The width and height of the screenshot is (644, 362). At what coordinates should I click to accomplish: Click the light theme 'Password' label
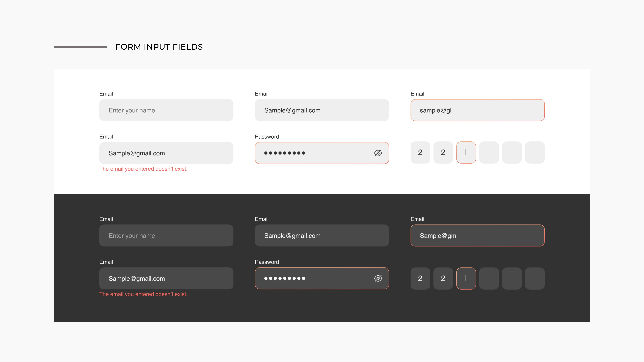(x=267, y=137)
